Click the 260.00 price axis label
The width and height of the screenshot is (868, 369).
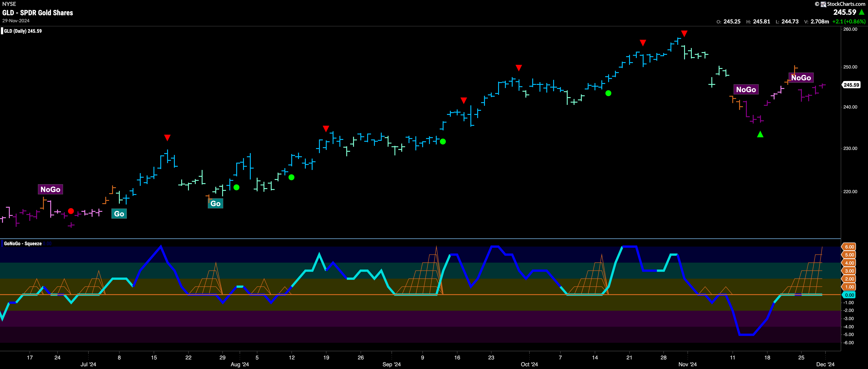tap(850, 29)
